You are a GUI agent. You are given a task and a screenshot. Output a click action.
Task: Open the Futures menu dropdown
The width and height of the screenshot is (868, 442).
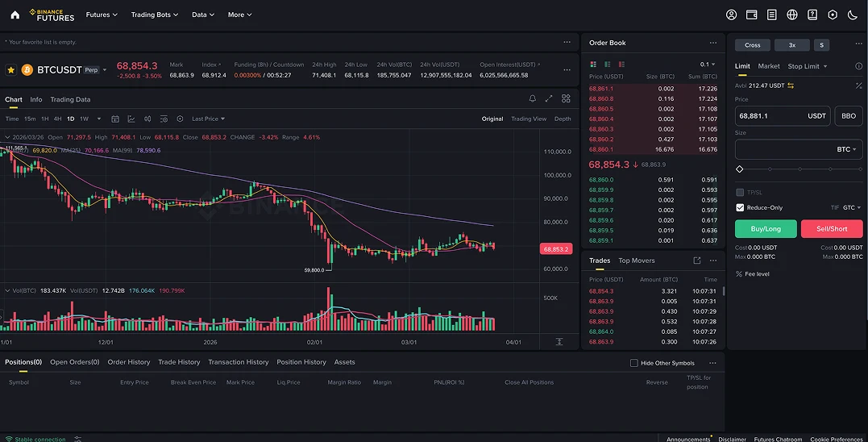102,15
